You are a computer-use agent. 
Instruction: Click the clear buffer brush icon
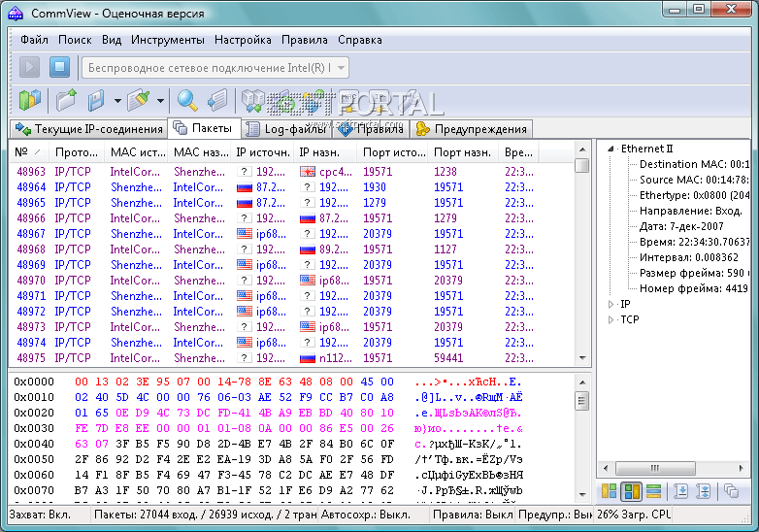pos(140,100)
